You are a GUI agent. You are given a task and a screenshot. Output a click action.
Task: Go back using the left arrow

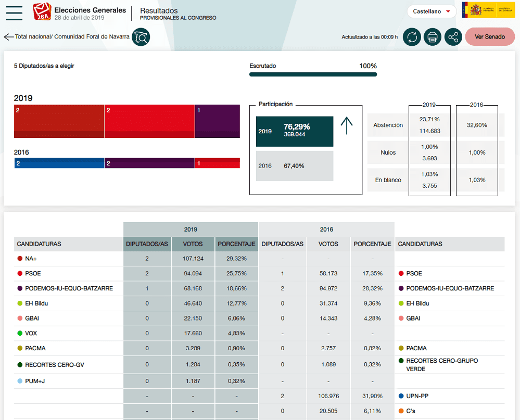(8, 37)
